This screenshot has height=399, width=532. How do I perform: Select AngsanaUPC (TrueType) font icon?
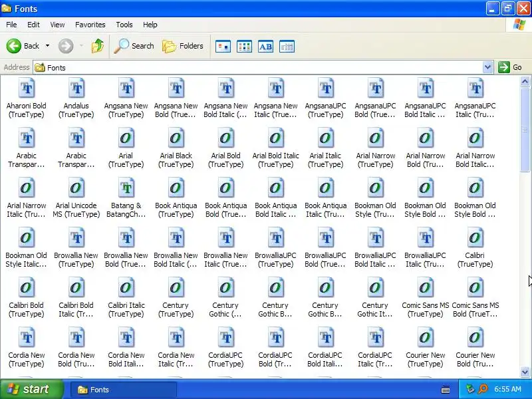point(326,88)
